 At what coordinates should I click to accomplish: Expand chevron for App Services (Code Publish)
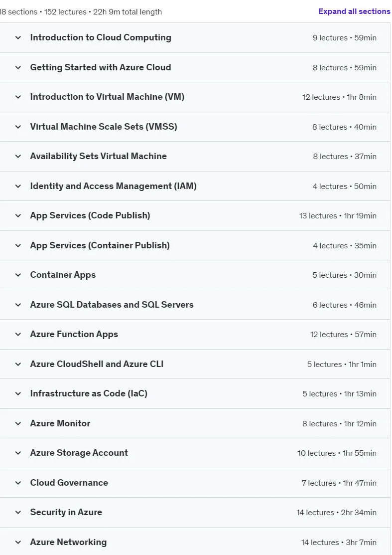(x=18, y=215)
